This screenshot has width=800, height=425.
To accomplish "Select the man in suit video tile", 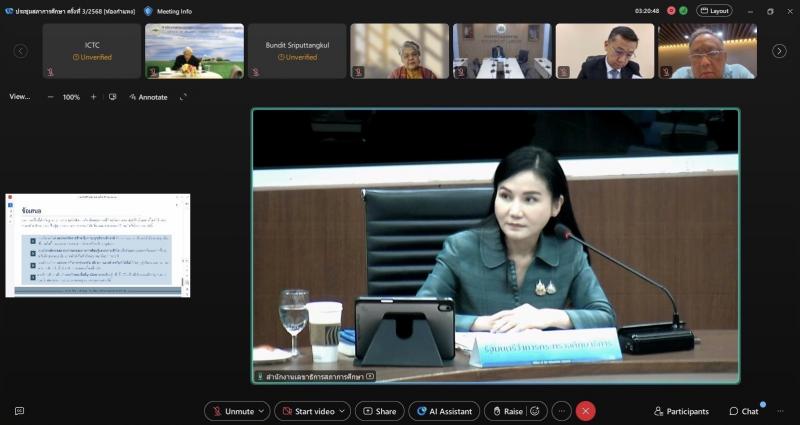I will pyautogui.click(x=605, y=51).
